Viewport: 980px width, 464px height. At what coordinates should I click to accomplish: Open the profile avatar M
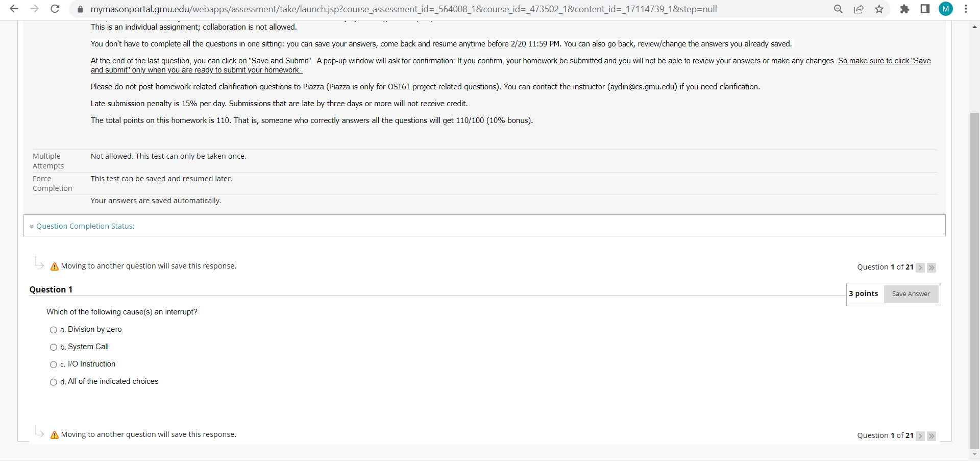(946, 9)
